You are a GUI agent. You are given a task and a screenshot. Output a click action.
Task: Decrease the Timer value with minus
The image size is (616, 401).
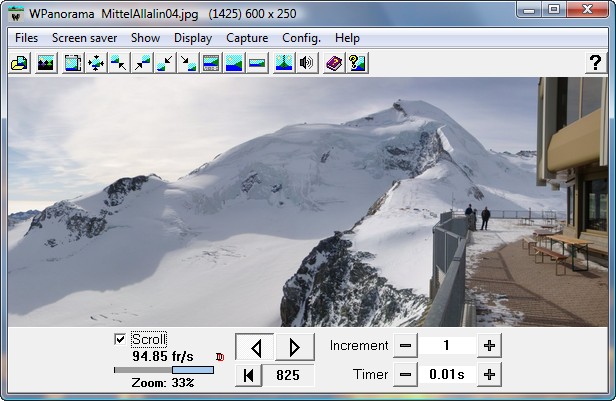[404, 375]
